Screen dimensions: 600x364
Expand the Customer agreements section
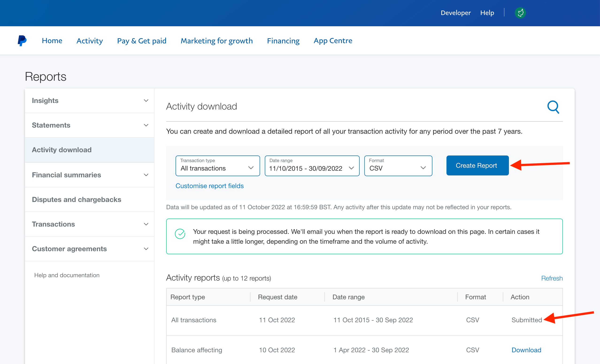point(89,249)
